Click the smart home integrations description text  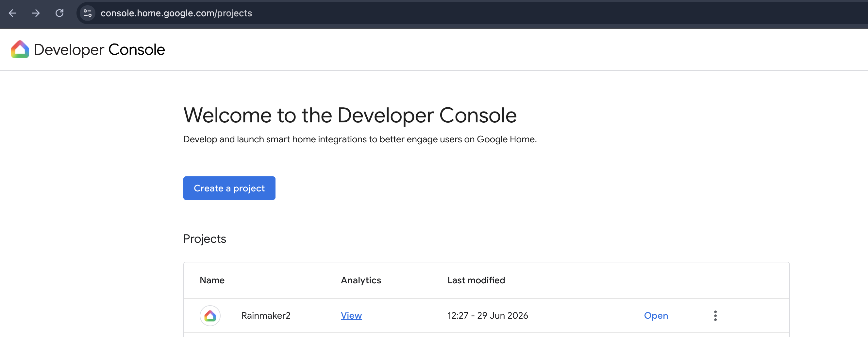pyautogui.click(x=360, y=139)
